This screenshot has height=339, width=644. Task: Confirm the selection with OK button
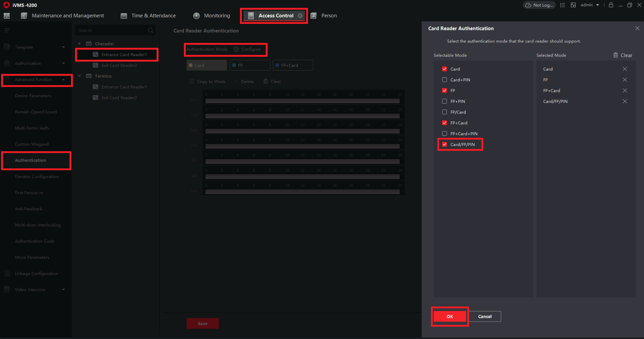[450, 317]
